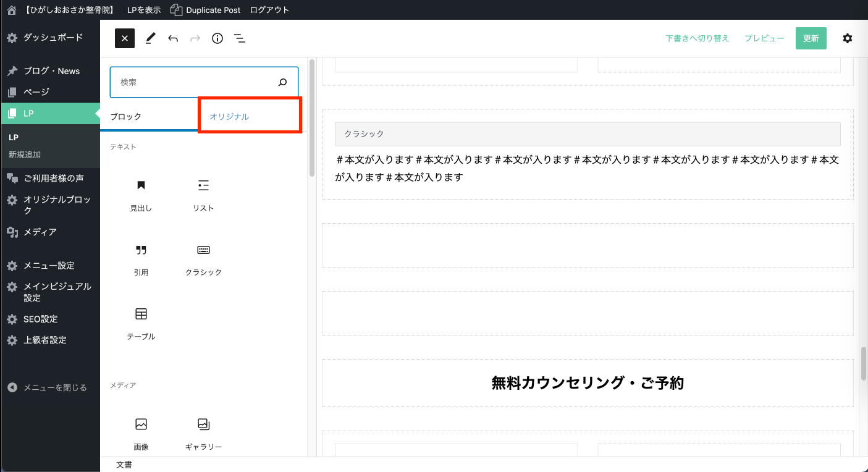Switch to the ブロック tab
The image size is (868, 472).
coord(126,116)
